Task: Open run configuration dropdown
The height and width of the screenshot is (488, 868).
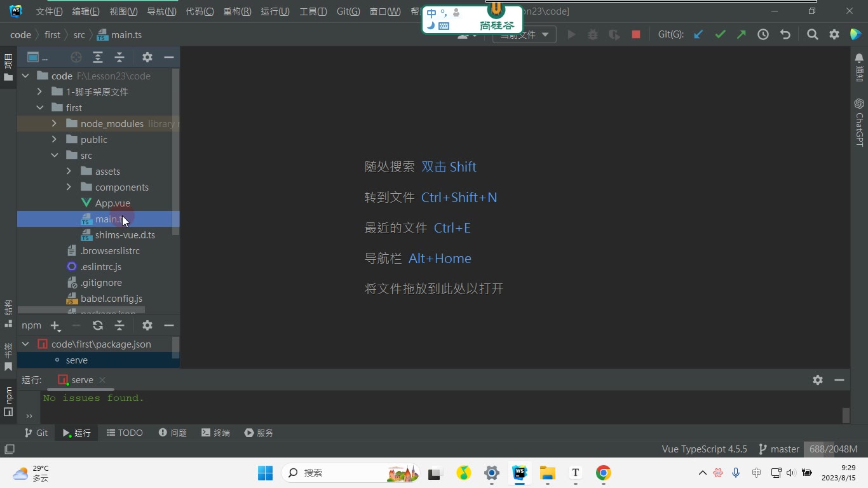Action: [524, 35]
